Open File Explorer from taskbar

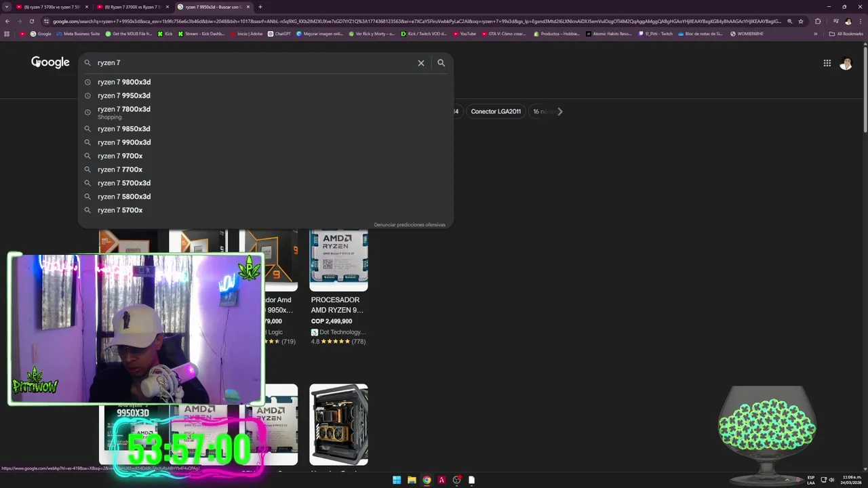412,480
